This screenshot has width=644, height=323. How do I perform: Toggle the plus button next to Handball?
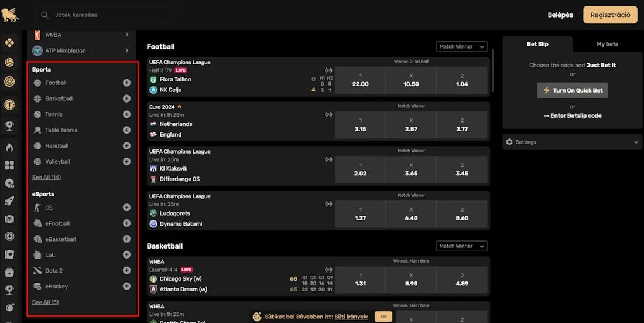click(x=126, y=145)
